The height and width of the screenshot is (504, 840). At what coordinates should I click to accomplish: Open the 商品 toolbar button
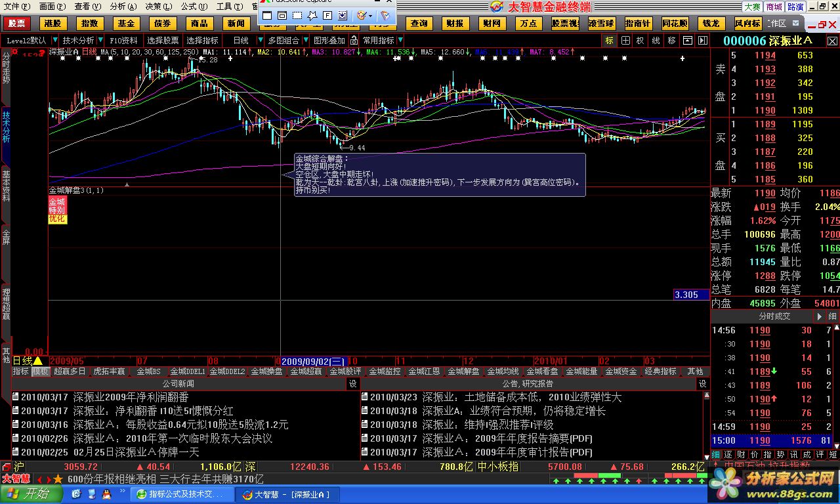tap(199, 24)
